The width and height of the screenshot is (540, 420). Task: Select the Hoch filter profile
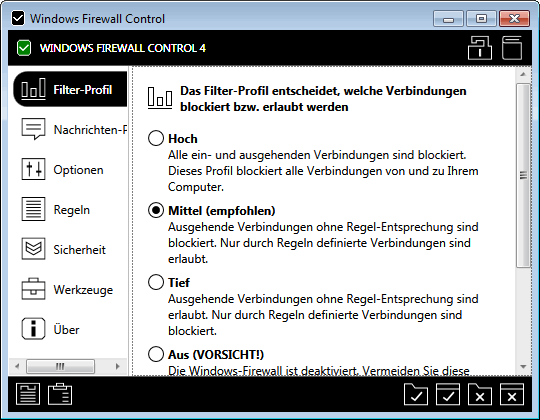pyautogui.click(x=156, y=138)
